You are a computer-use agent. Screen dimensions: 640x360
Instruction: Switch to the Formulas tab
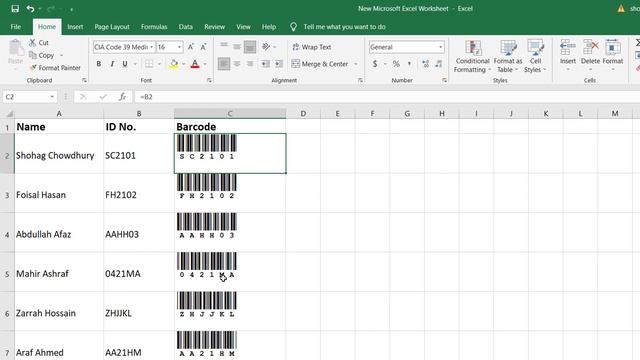[154, 27]
